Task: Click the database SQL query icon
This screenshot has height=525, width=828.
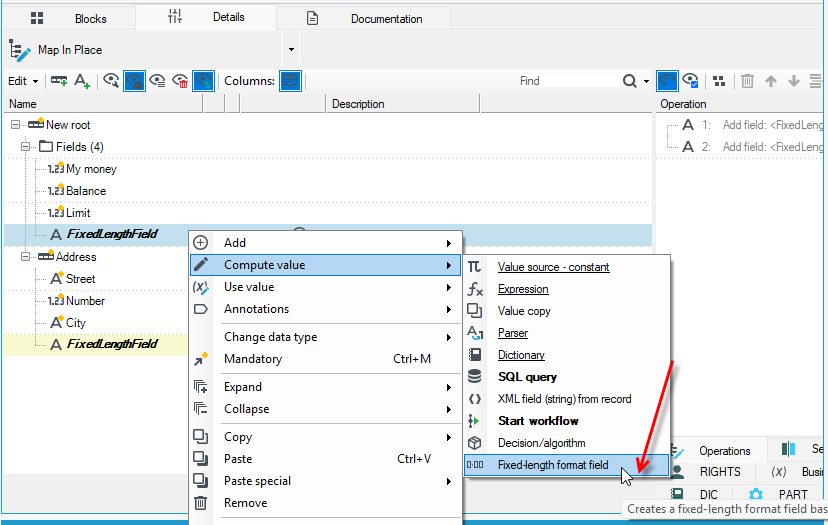Action: point(474,377)
